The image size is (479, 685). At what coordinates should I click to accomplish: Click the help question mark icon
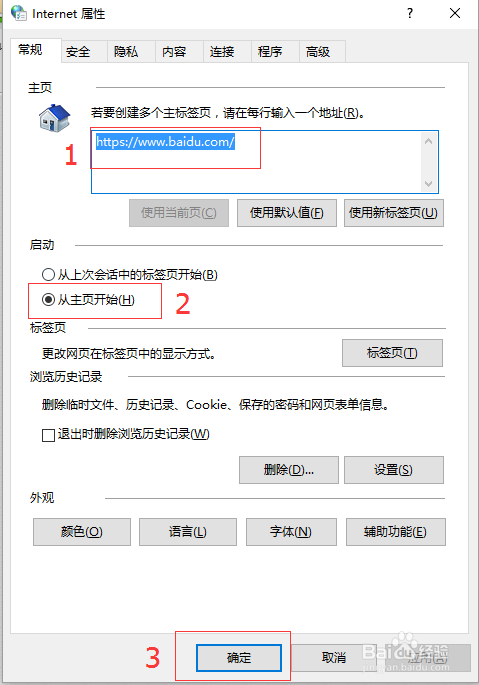[410, 13]
